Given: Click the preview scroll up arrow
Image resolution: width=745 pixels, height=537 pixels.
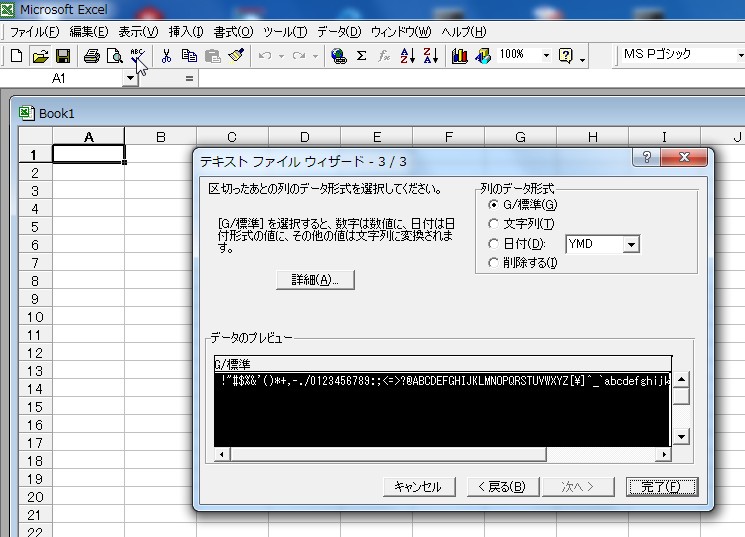Looking at the screenshot, I should click(681, 379).
